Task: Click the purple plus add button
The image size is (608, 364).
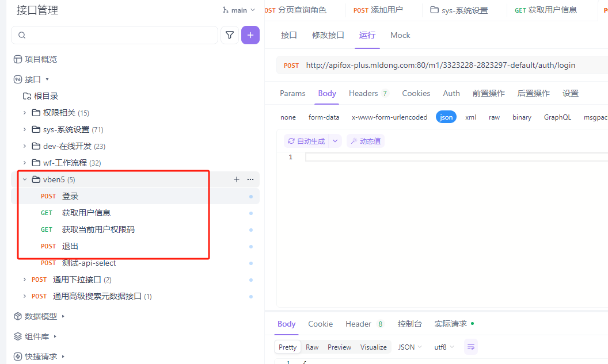Action: [x=250, y=35]
